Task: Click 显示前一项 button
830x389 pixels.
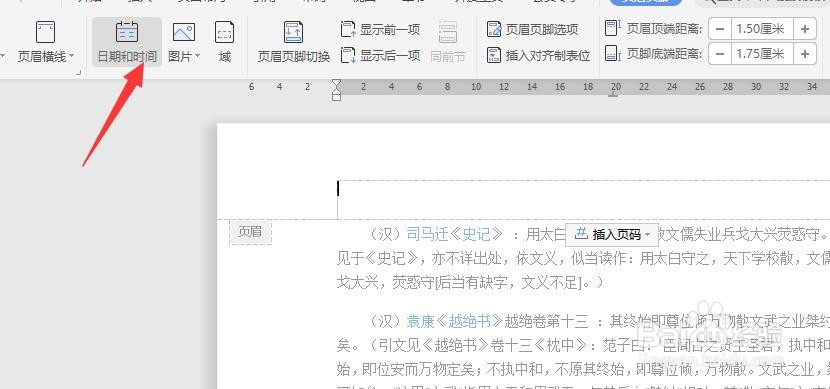Action: 381,30
